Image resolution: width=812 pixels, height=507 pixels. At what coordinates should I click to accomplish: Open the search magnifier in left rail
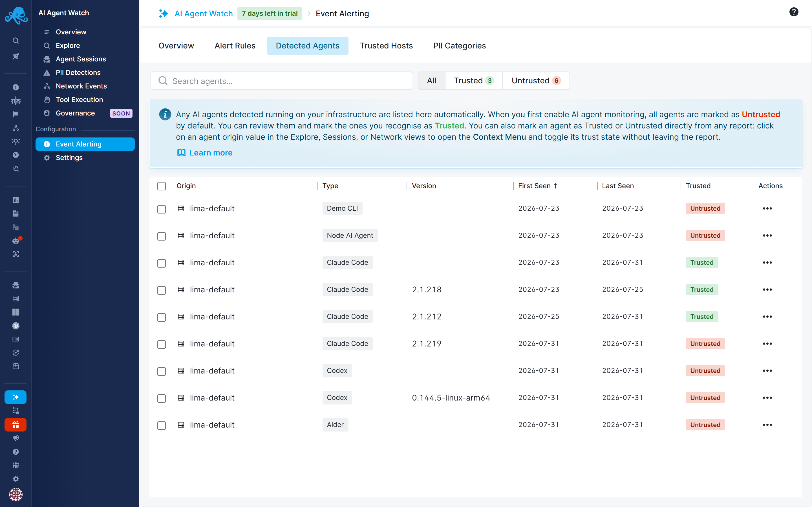click(16, 41)
